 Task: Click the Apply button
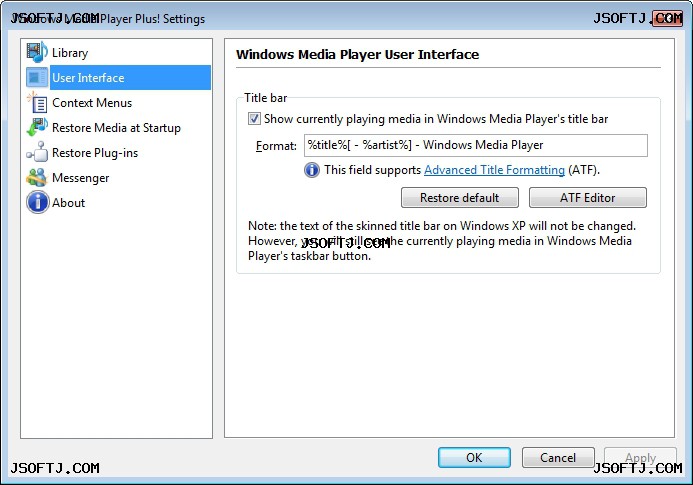[640, 458]
